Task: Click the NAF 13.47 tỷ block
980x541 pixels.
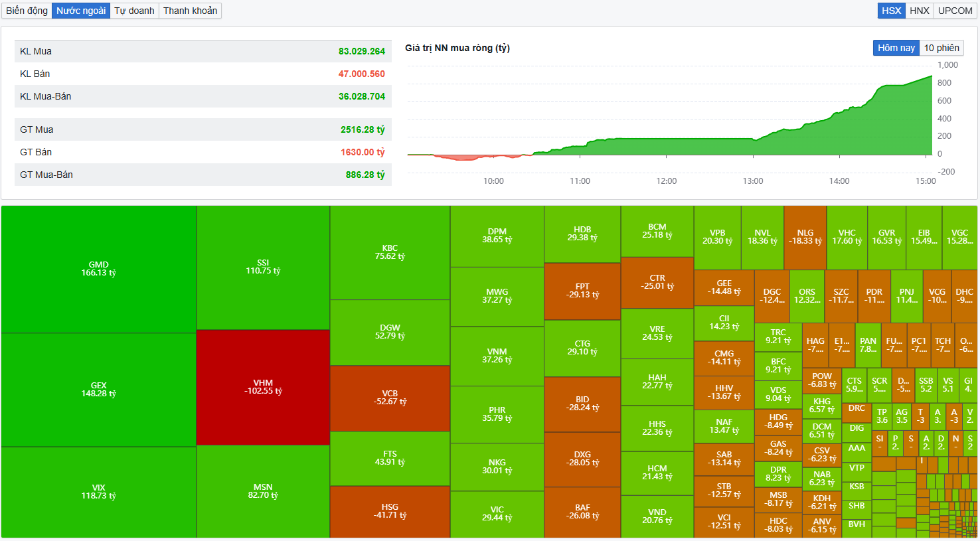Action: 724,426
